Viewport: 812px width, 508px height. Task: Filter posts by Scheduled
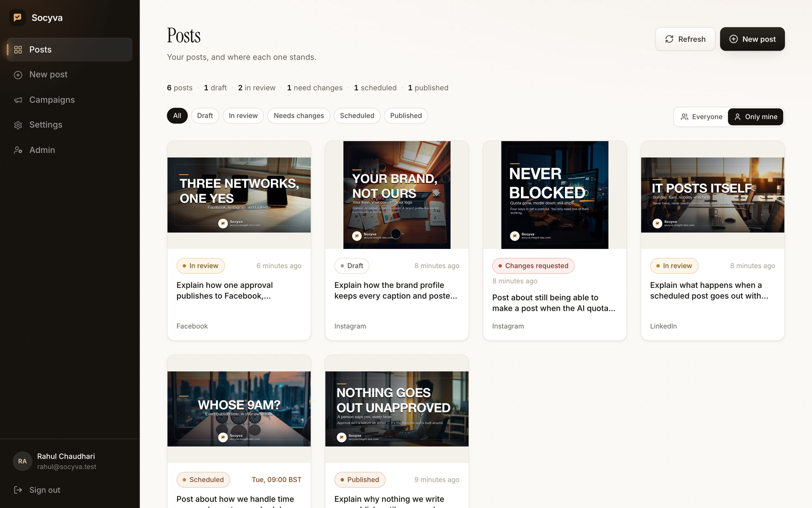357,116
